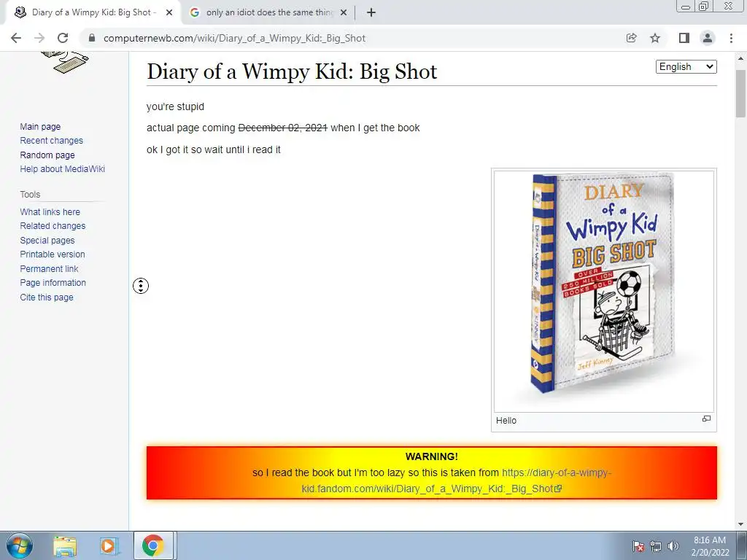Open Chrome three-dot menu
The height and width of the screenshot is (560, 747).
[x=731, y=38]
